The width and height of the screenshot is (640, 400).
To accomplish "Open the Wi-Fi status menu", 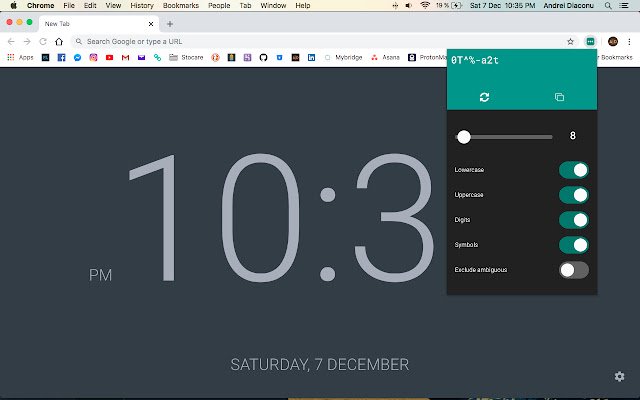I will (x=425, y=5).
